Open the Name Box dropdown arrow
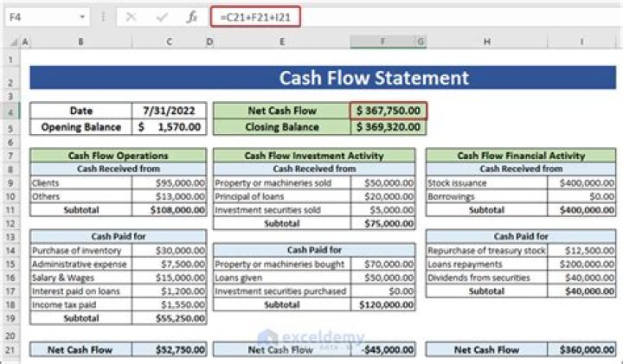623x364 pixels. [82, 17]
